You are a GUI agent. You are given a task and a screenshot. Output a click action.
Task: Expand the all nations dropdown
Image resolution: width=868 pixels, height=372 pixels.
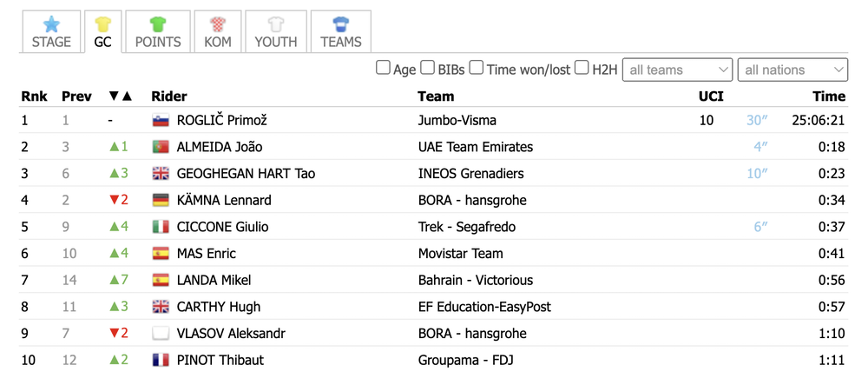(x=792, y=70)
